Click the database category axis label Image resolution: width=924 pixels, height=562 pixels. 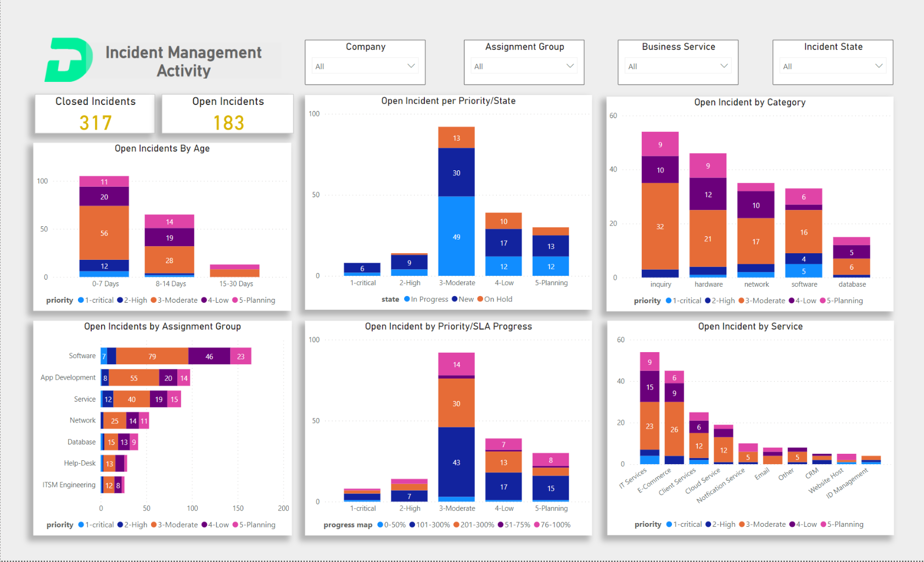coord(852,284)
